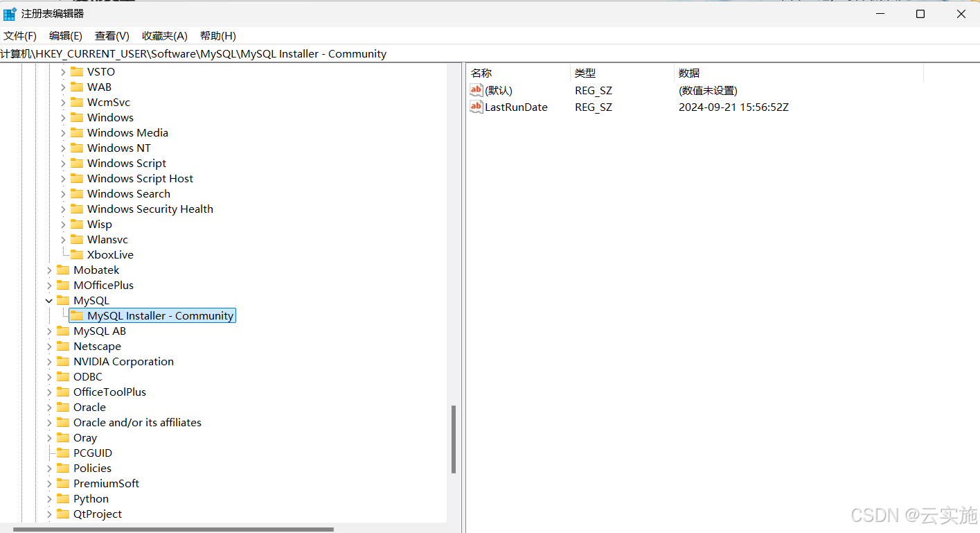Expand the Windows Script Host key
This screenshot has height=533, width=980.
click(63, 179)
